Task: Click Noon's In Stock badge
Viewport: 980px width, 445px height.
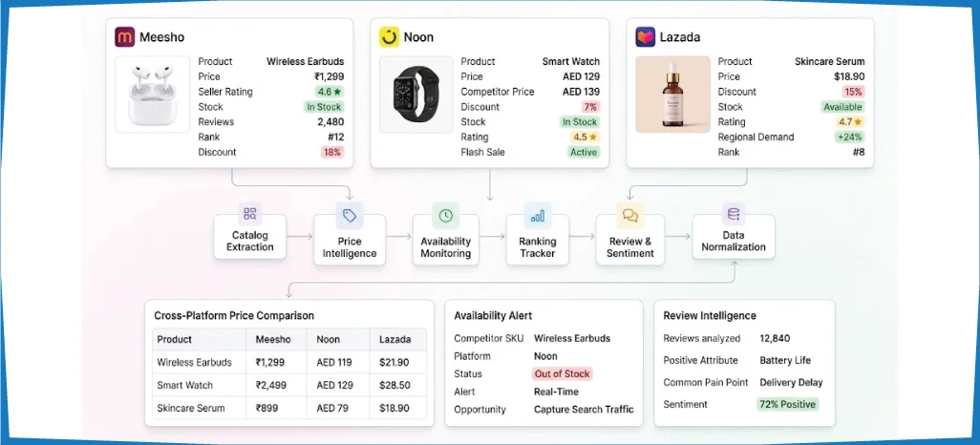Action: [580, 122]
